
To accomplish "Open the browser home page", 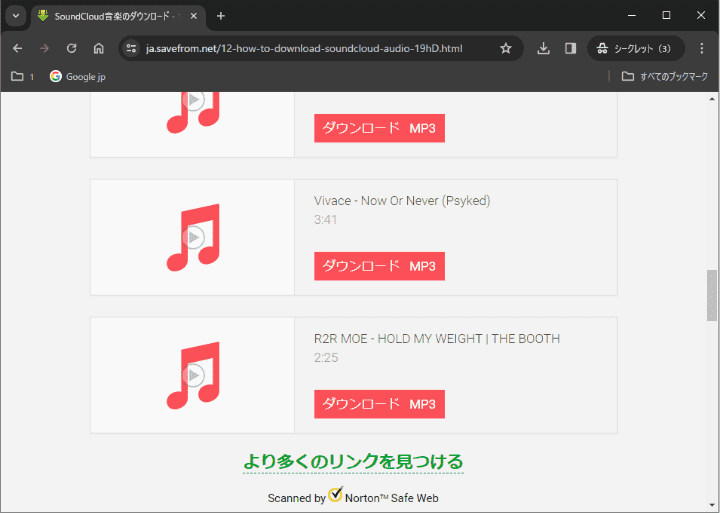I will (x=98, y=48).
